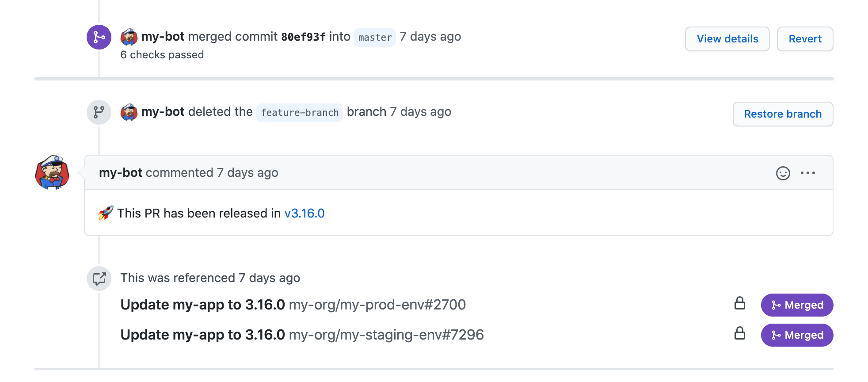The width and height of the screenshot is (868, 382).
Task: Open the my-staging-env#7296 reference
Action: point(302,335)
